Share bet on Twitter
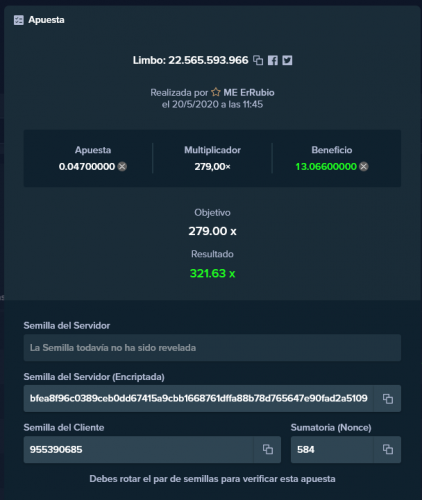Screen dimensions: 422x500 287,60
